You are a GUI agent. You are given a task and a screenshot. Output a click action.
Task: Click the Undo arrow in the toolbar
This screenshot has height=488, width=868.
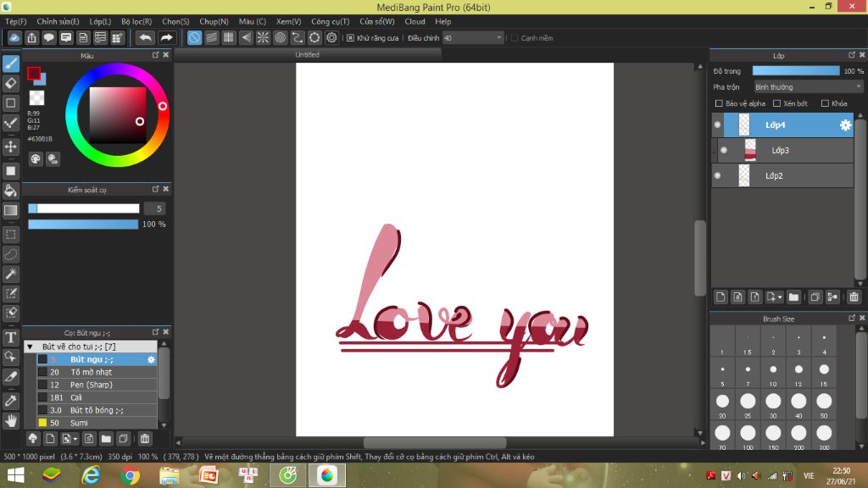(145, 37)
